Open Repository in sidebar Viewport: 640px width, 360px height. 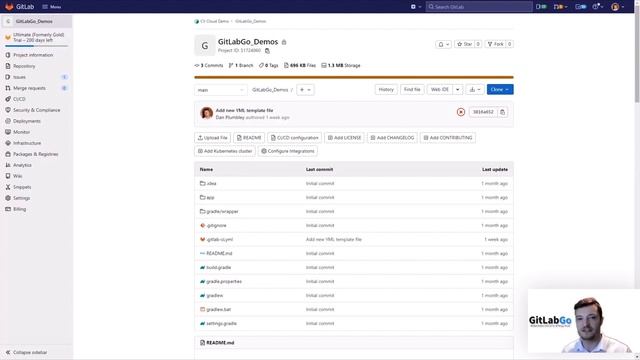[24, 66]
